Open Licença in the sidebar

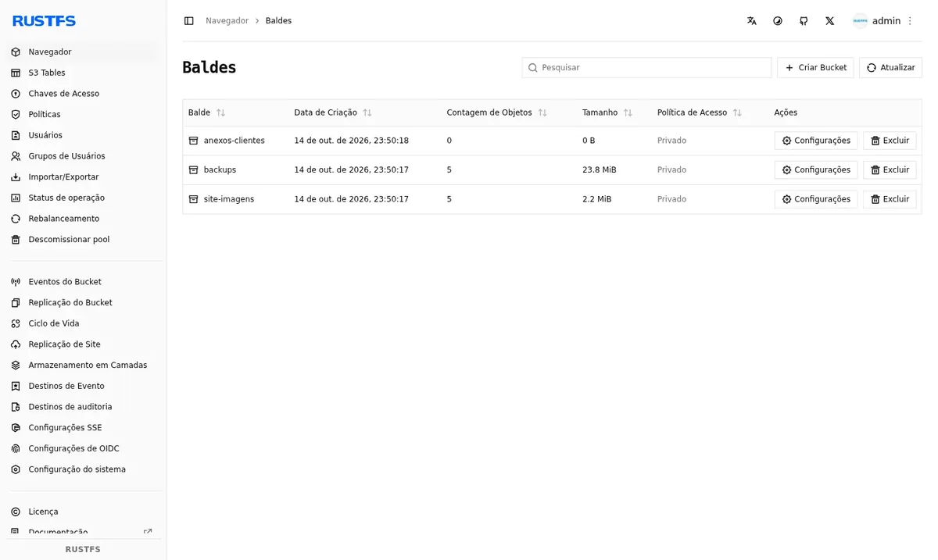[x=83, y=512]
